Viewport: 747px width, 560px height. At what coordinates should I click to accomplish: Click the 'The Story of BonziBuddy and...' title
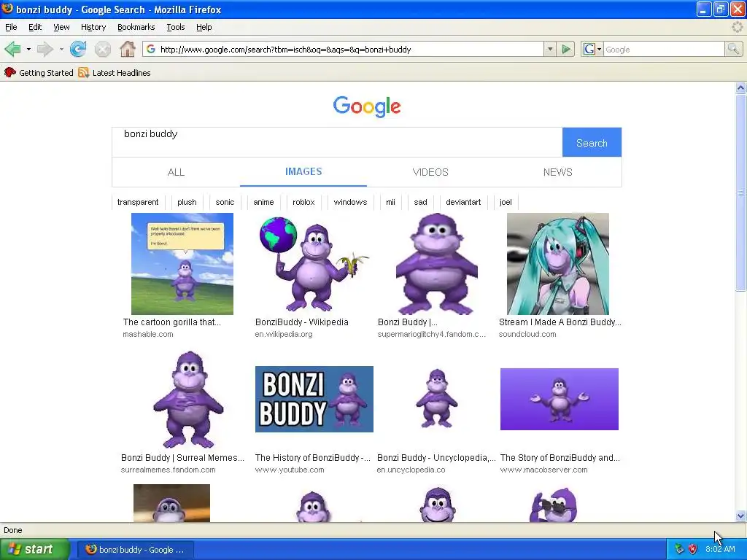click(560, 458)
